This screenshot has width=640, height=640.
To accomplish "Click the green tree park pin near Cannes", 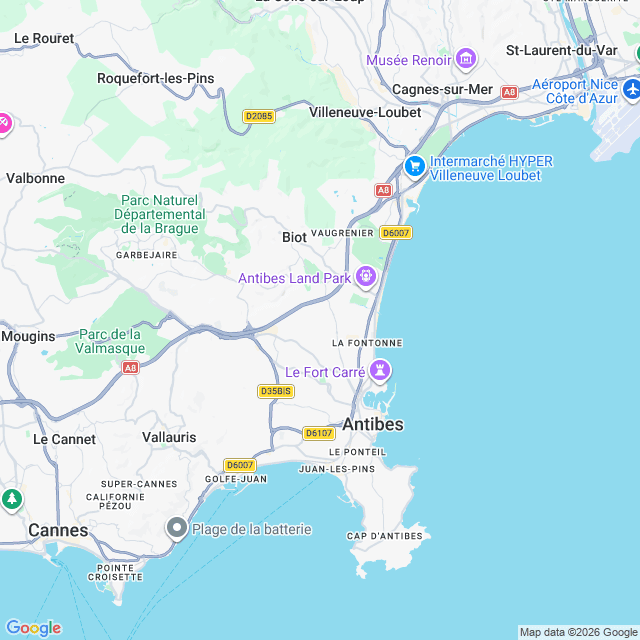I will click(12, 500).
